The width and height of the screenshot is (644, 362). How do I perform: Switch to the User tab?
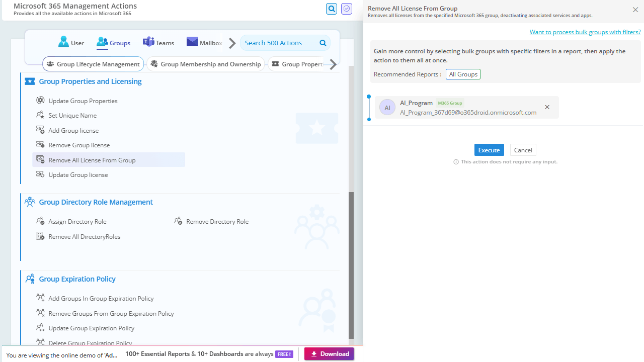tap(71, 43)
